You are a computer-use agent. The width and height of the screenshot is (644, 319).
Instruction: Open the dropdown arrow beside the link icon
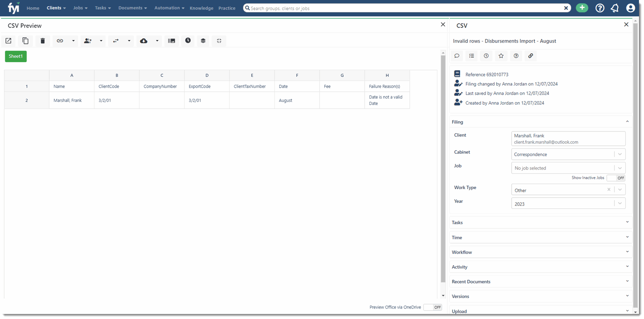point(73,41)
